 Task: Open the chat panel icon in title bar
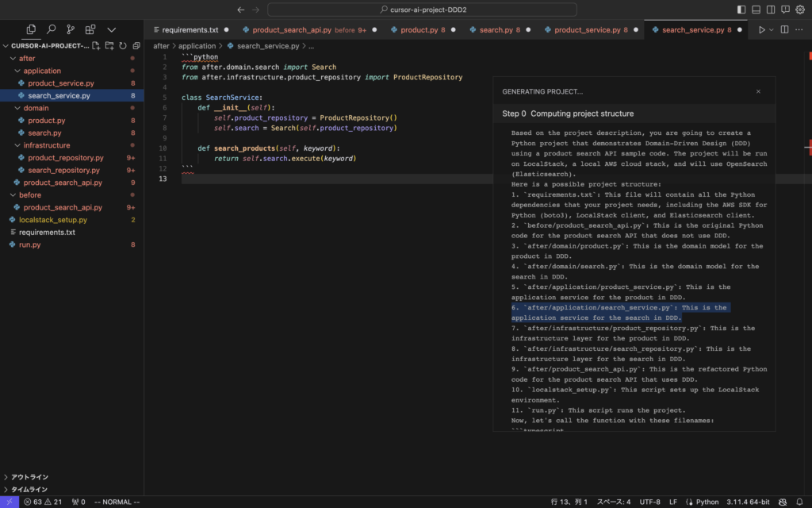786,10
